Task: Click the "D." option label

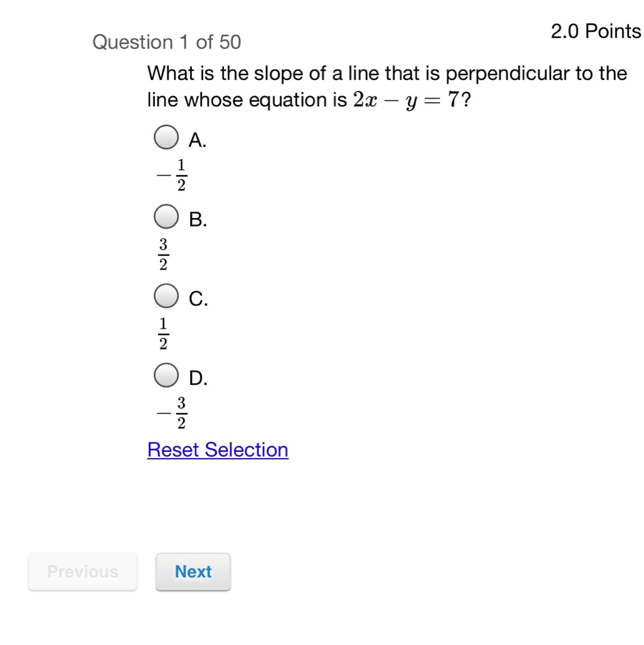Action: (x=198, y=378)
